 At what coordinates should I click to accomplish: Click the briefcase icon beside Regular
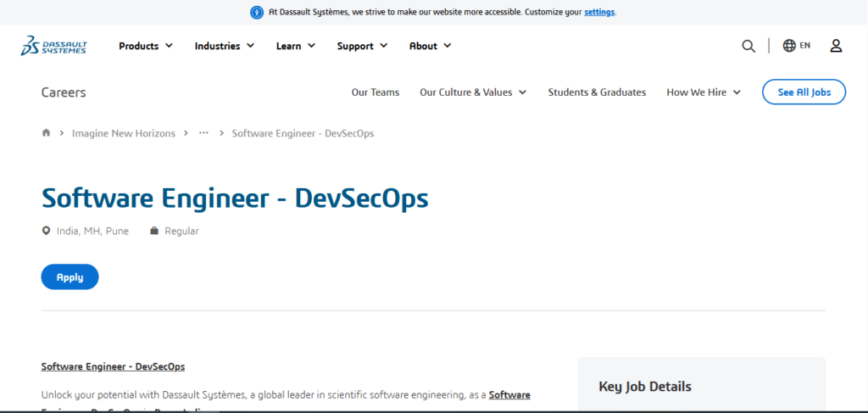pos(154,231)
